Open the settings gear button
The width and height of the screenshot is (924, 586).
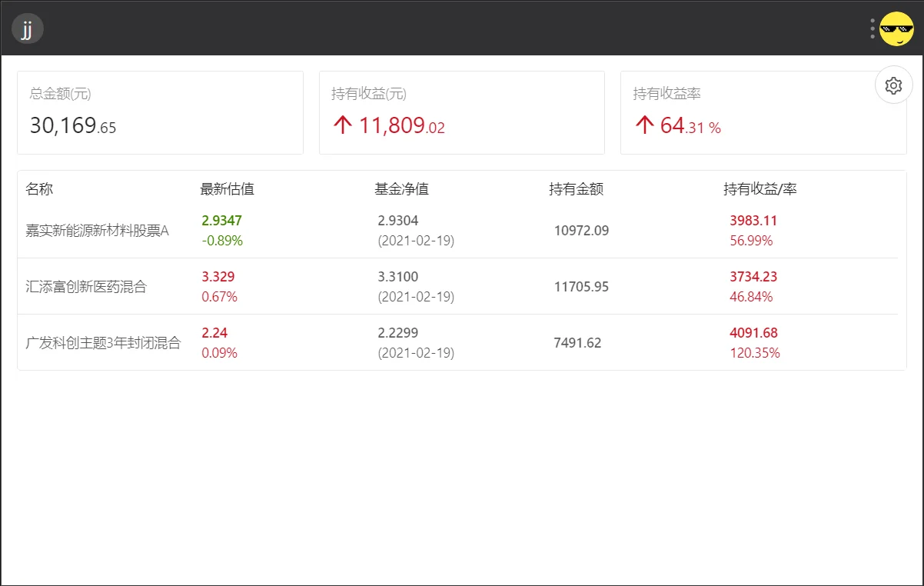click(893, 85)
